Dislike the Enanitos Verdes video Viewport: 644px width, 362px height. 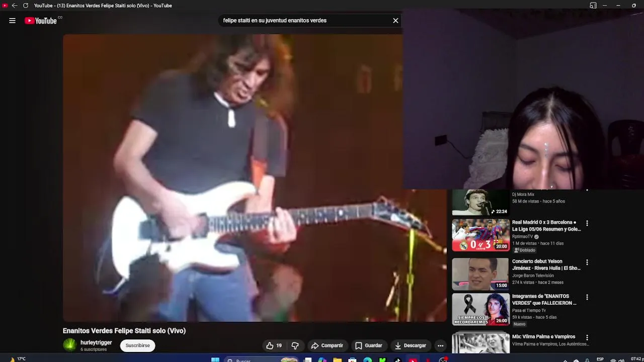tap(295, 345)
